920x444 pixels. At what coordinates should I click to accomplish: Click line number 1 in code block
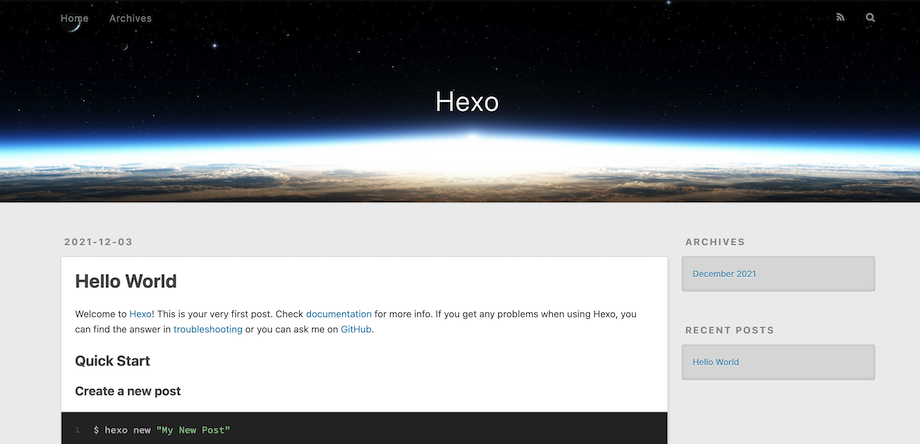point(77,430)
